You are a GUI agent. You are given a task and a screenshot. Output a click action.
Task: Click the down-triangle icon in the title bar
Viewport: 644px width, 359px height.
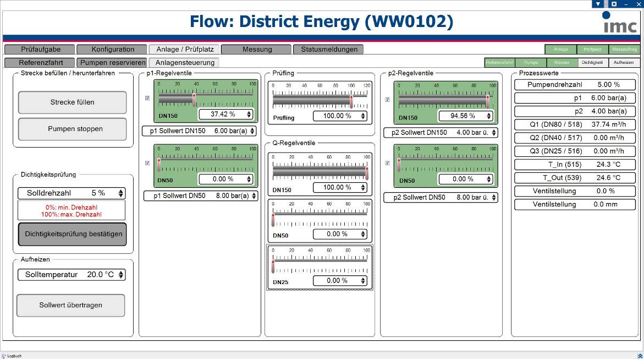click(x=598, y=4)
